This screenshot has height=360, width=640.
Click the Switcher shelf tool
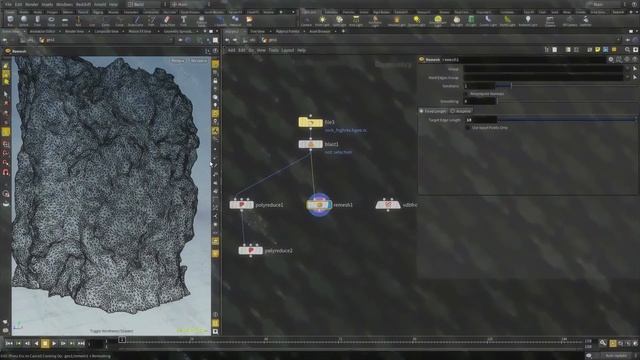tap(586, 20)
